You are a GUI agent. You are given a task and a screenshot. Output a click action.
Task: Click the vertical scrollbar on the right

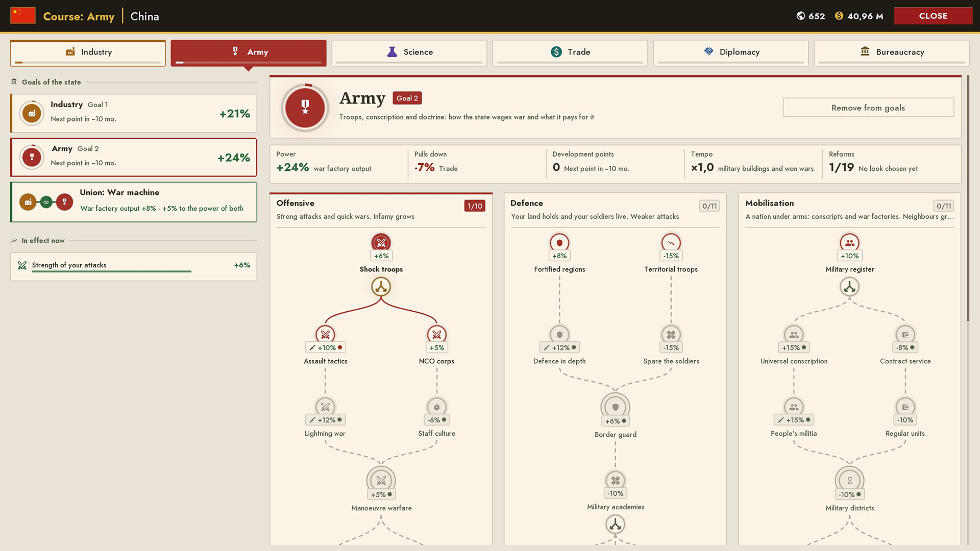coord(968,199)
